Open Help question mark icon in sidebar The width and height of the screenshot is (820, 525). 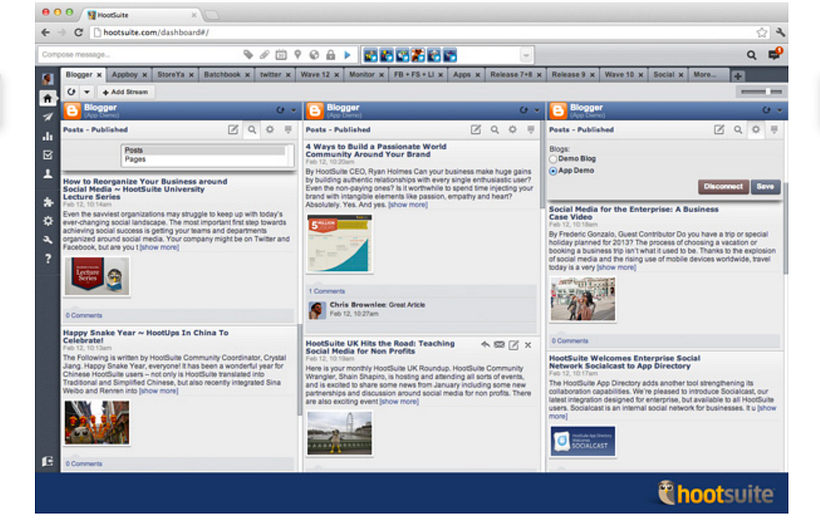point(48,259)
